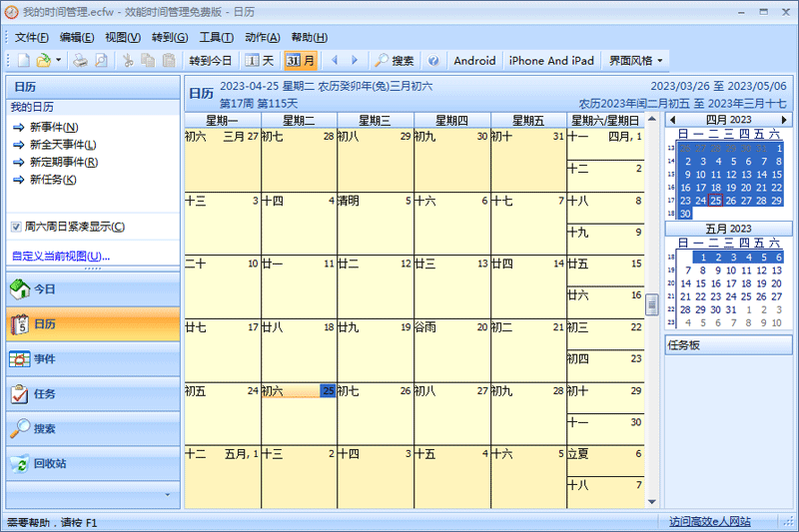Open the 工具(T) menu
Image resolution: width=799 pixels, height=532 pixels.
[216, 37]
